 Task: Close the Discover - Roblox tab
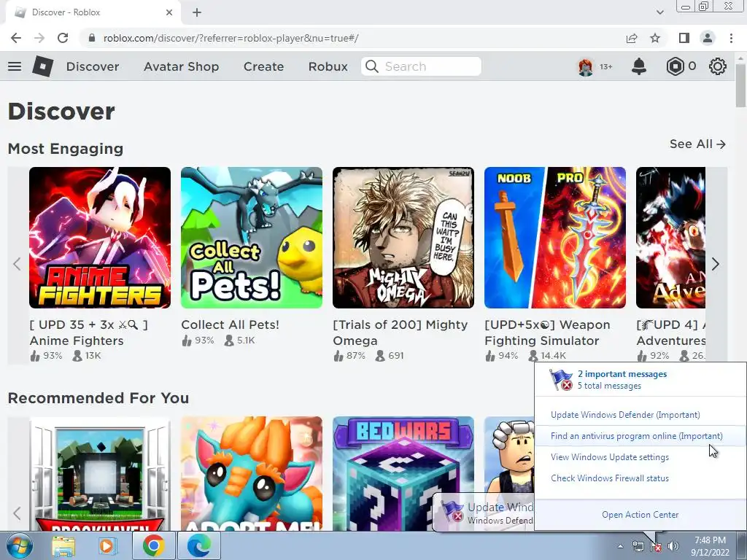pos(169,12)
